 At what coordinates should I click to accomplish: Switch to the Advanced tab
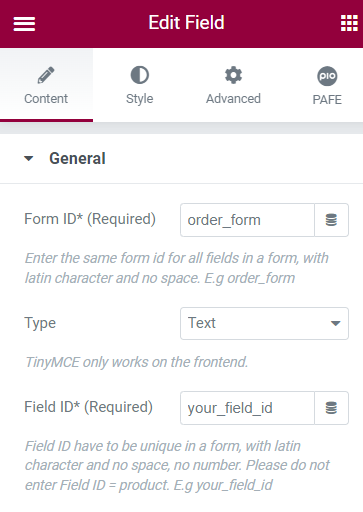(233, 85)
